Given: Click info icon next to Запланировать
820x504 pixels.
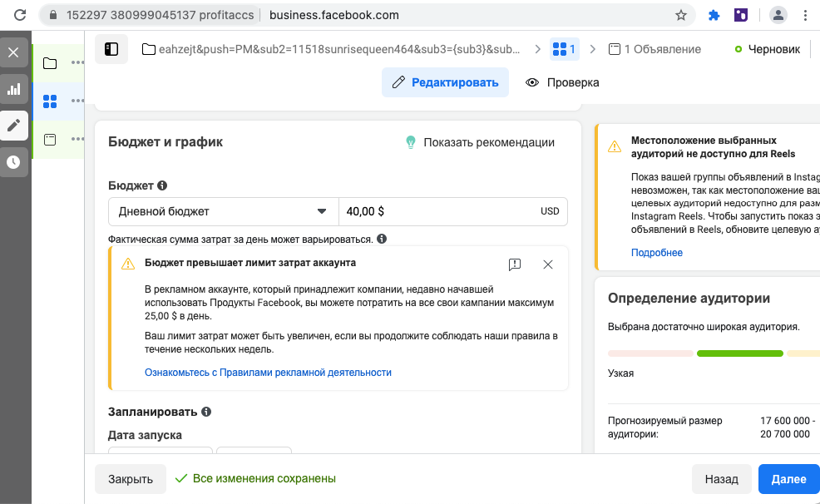Looking at the screenshot, I should 206,412.
